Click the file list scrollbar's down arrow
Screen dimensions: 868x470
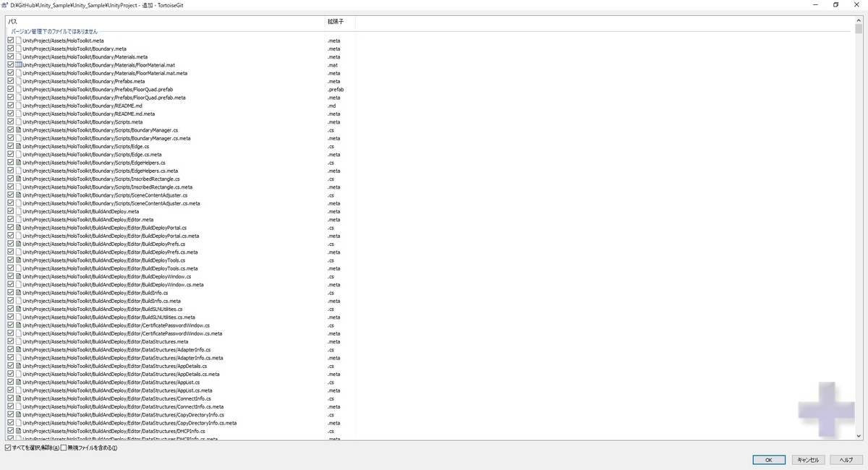click(x=859, y=435)
